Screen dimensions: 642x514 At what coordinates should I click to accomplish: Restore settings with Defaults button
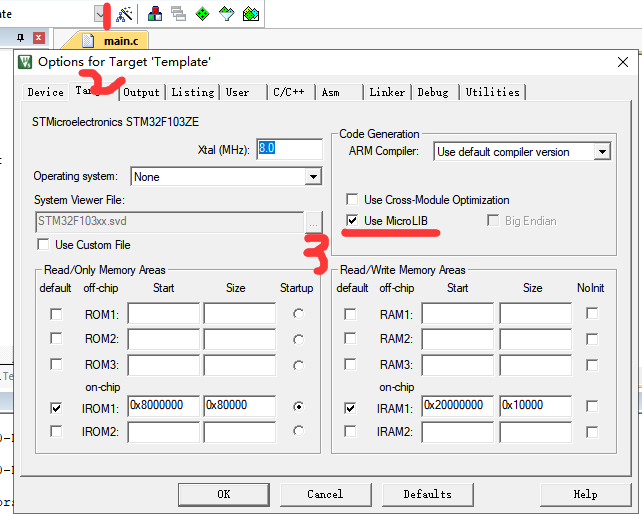(427, 494)
